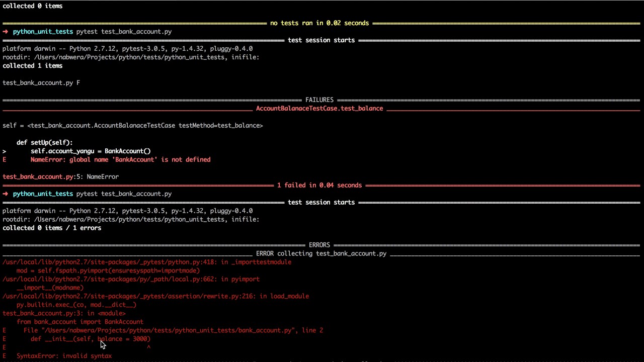Click the 'def __init__(self, balance = 3000)' line
Image resolution: width=644 pixels, height=362 pixels.
91,339
